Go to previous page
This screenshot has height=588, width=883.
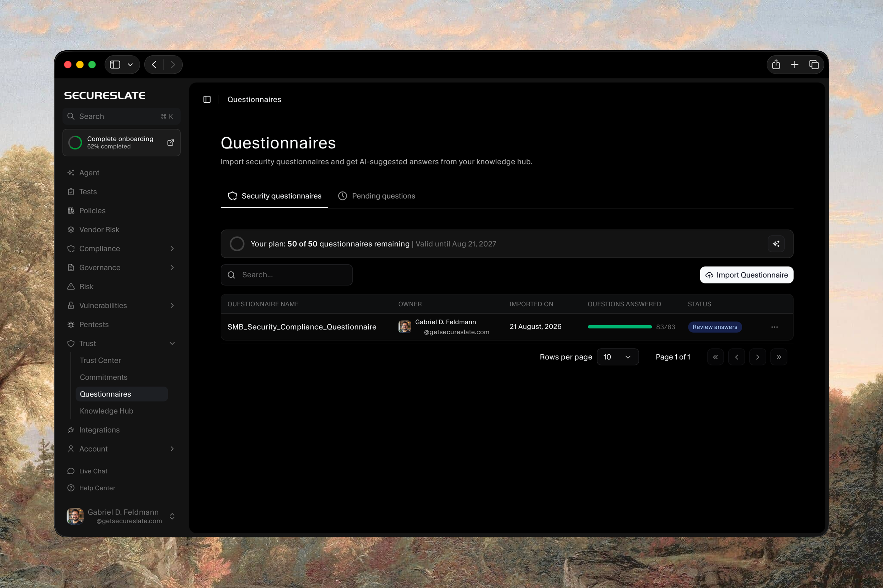736,357
